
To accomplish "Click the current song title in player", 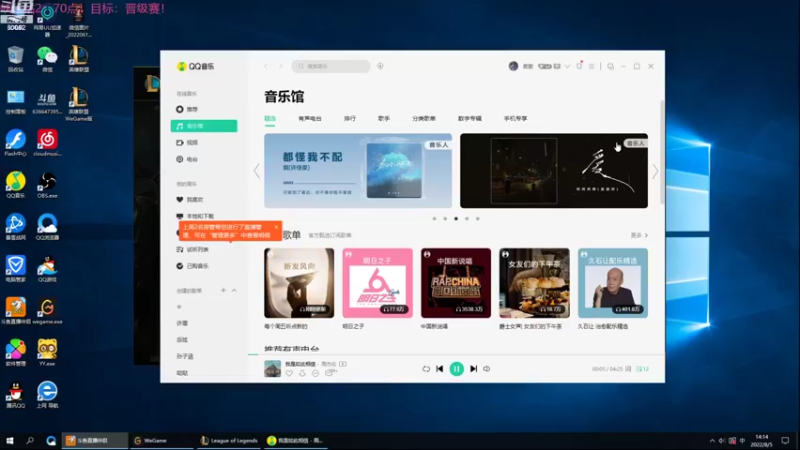I will pos(300,364).
